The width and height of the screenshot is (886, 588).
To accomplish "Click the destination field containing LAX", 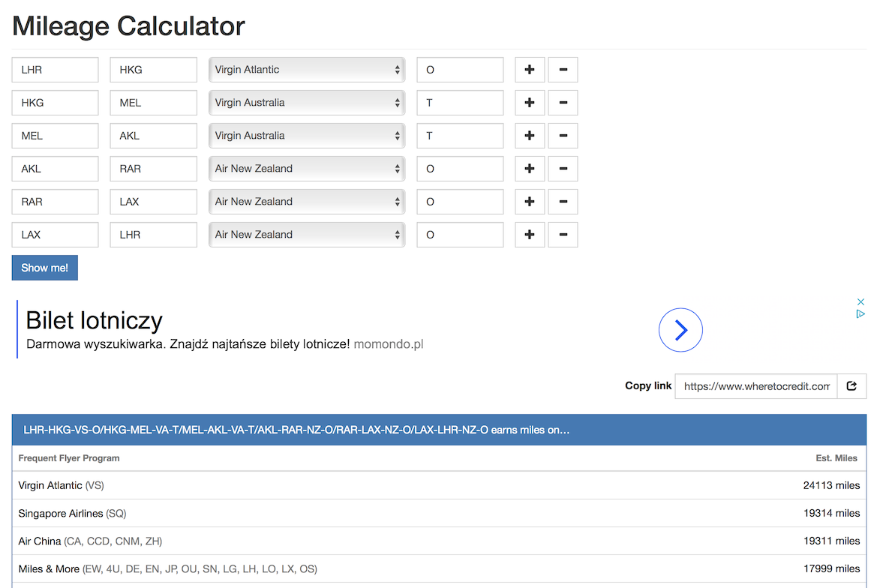I will (x=153, y=202).
